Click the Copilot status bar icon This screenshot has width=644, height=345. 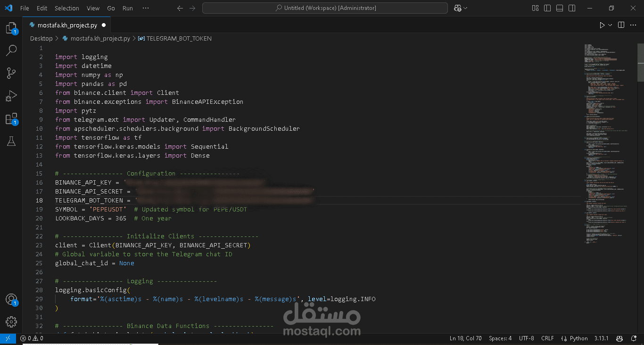click(620, 338)
